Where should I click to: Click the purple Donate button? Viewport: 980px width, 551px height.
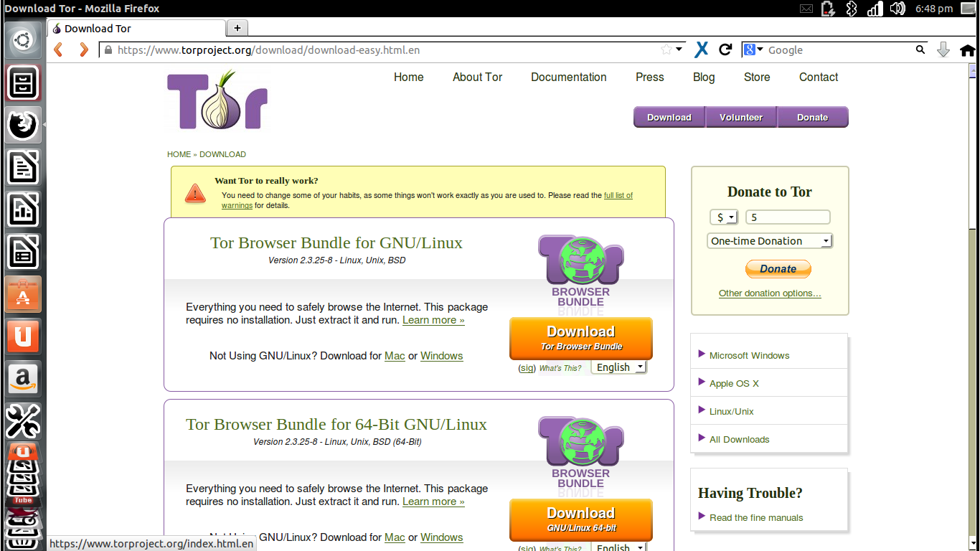point(813,117)
